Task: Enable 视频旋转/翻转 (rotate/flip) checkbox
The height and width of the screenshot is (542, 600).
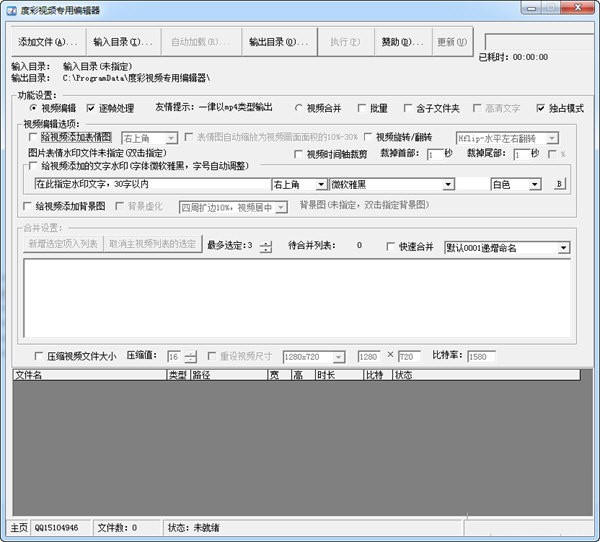Action: (x=367, y=137)
